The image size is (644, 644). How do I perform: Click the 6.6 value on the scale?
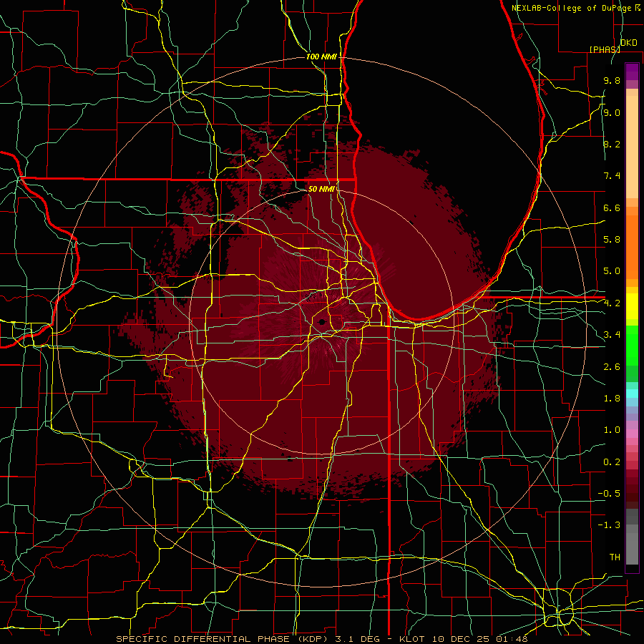pyautogui.click(x=612, y=208)
